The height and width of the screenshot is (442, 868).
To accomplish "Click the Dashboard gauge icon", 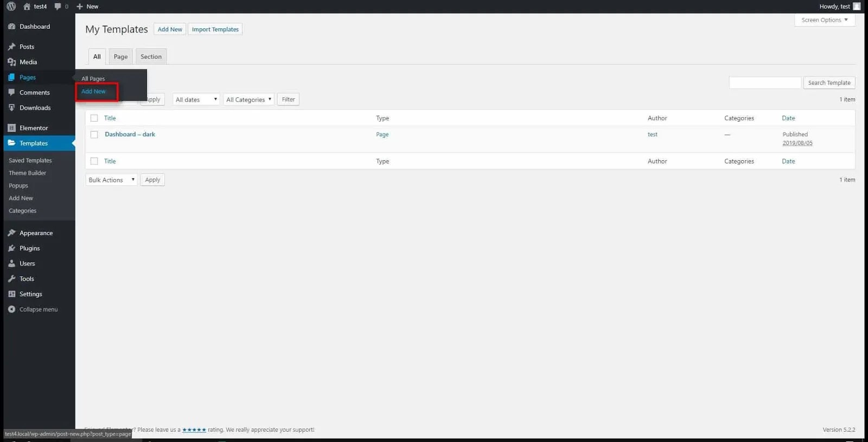I will point(11,27).
